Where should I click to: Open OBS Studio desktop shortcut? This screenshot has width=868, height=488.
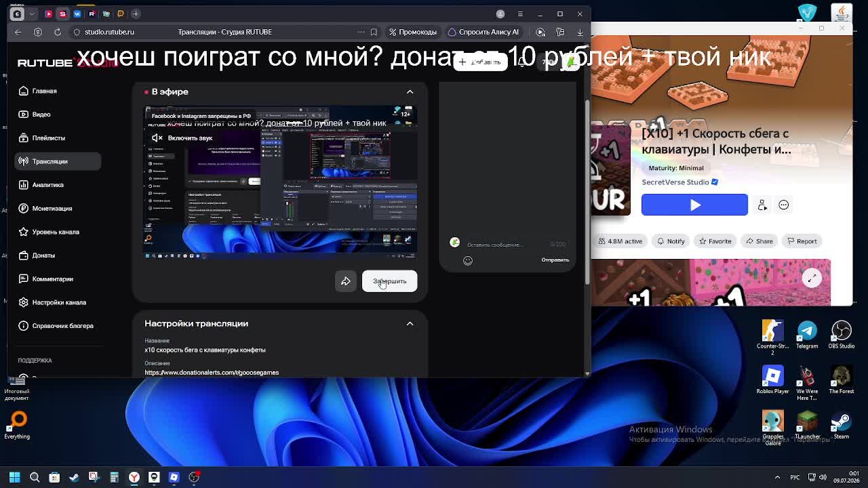click(842, 335)
